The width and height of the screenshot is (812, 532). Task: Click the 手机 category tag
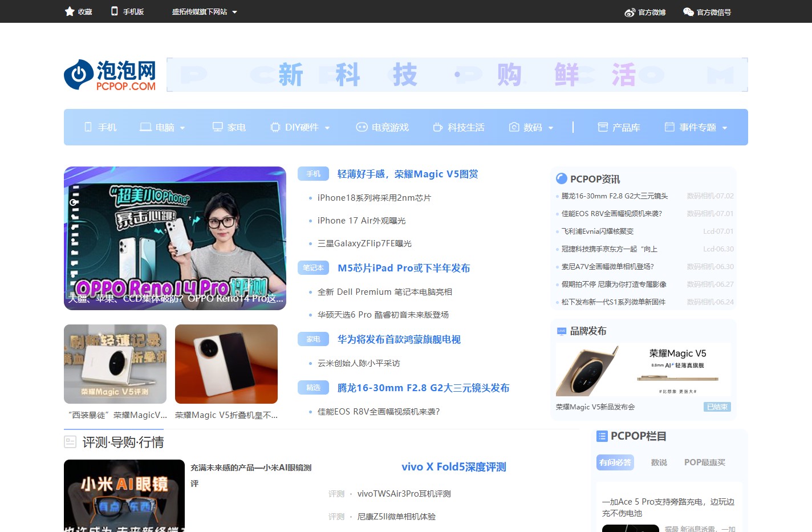[x=314, y=174]
